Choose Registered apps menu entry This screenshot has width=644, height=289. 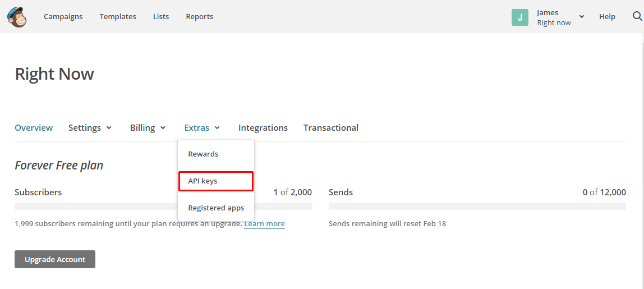tap(216, 208)
